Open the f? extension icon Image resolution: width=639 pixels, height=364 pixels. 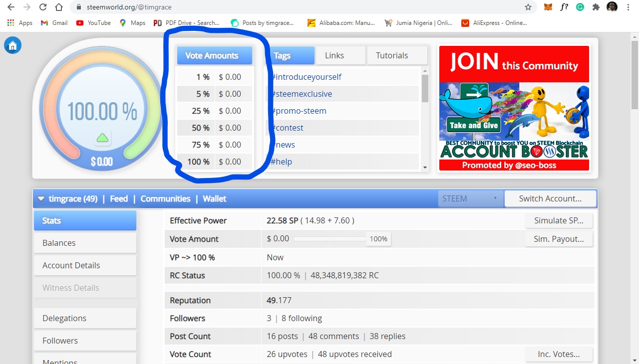[x=564, y=7]
